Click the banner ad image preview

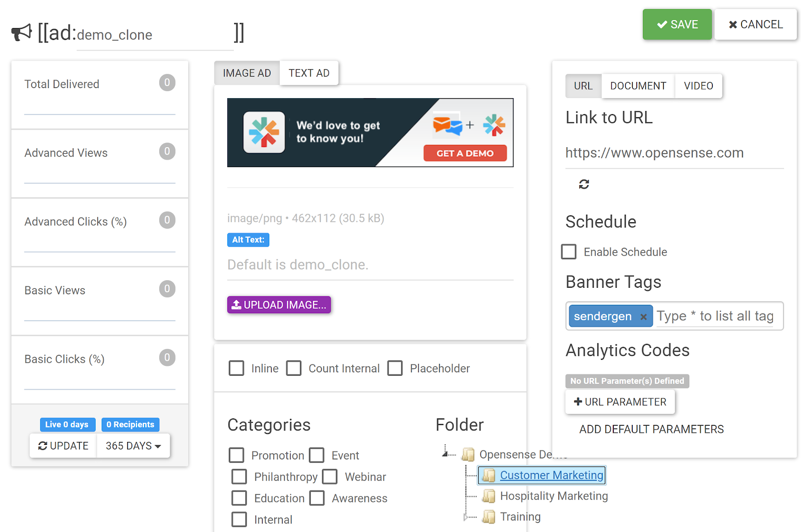370,133
